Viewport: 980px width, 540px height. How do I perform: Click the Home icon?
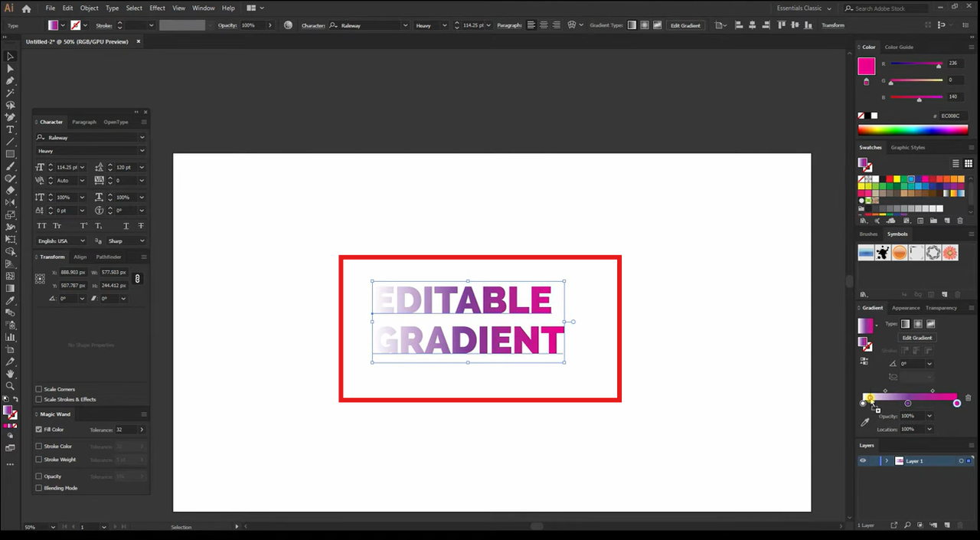(x=26, y=8)
